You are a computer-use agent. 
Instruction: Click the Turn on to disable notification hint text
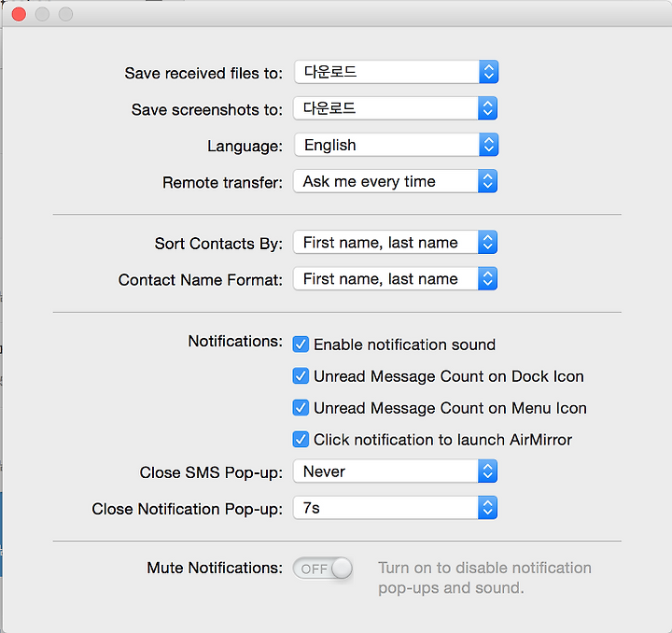484,578
